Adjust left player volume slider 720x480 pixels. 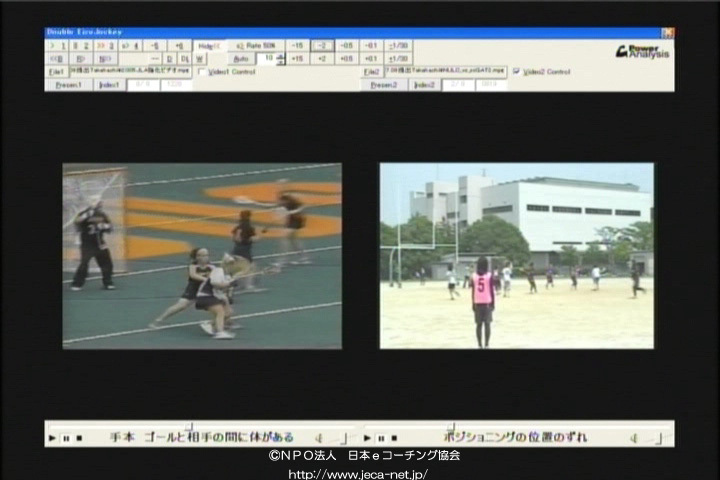(x=344, y=439)
